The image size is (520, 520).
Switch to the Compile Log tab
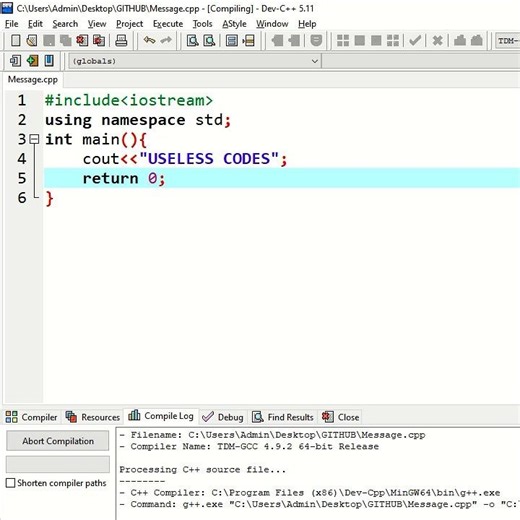[x=161, y=416]
